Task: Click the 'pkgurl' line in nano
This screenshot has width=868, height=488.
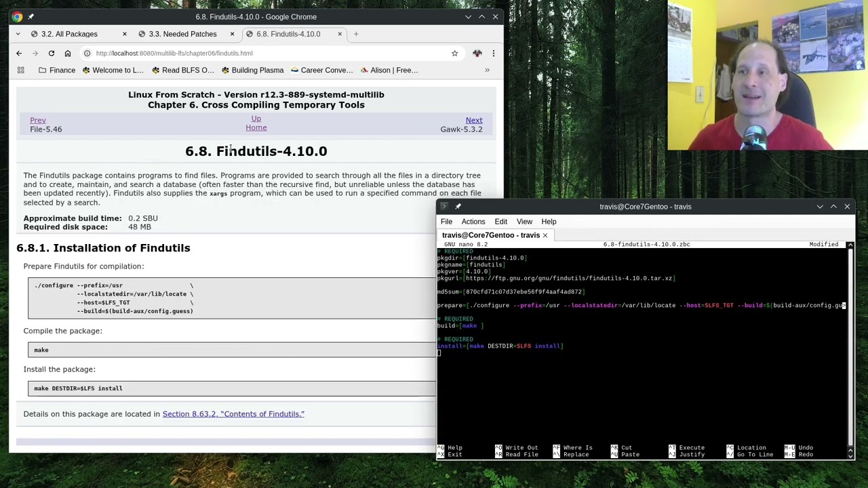Action: click(556, 278)
